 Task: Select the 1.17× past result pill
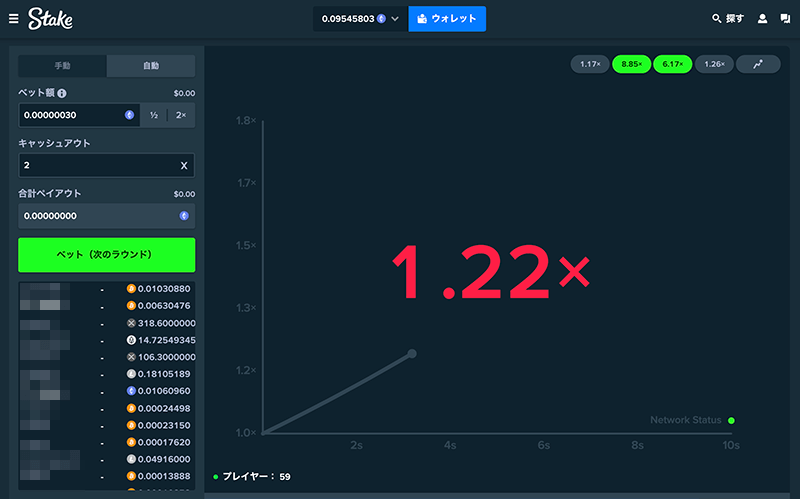(x=590, y=64)
